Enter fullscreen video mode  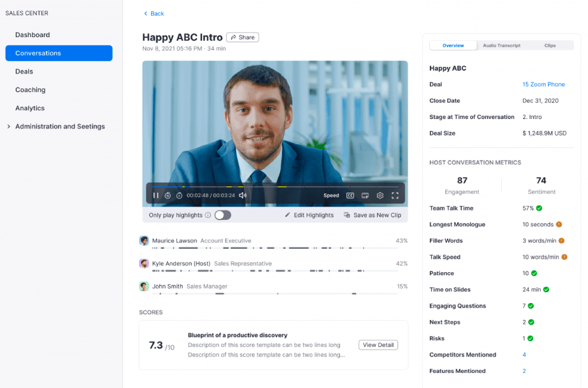[x=395, y=195]
